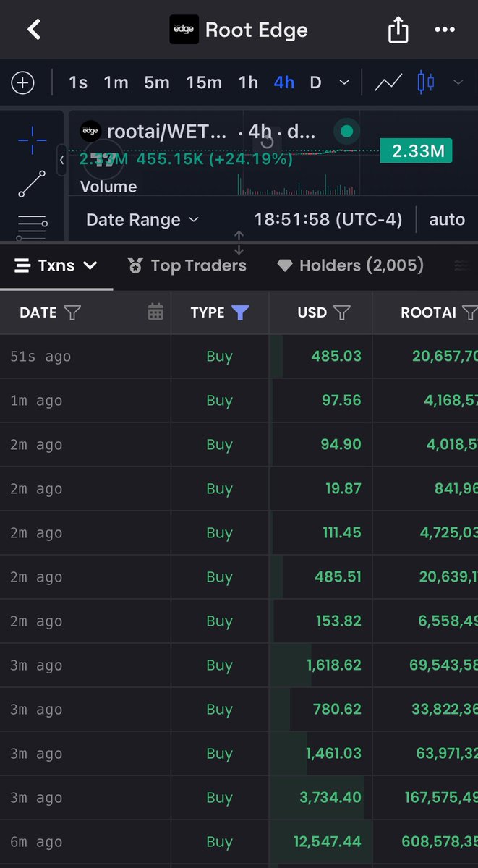The width and height of the screenshot is (478, 868).
Task: Filter by date funnel icon
Action: (x=72, y=312)
